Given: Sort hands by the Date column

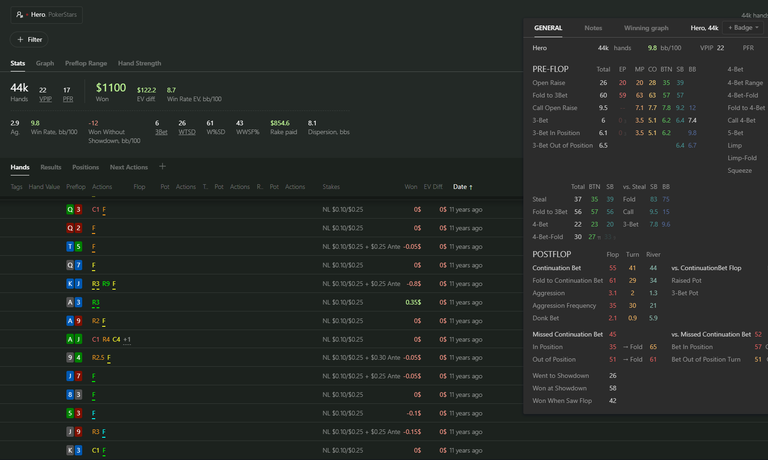Looking at the screenshot, I should 462,187.
